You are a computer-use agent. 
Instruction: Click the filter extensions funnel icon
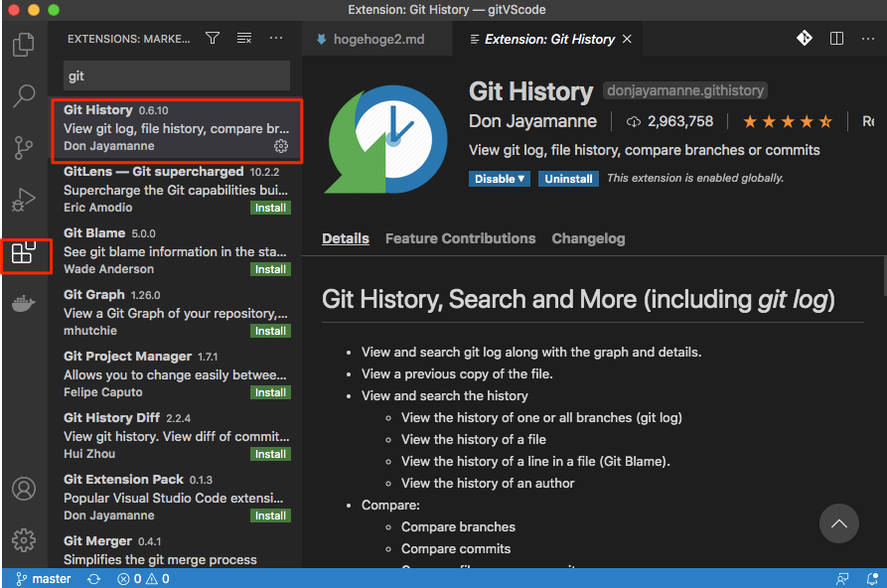213,38
